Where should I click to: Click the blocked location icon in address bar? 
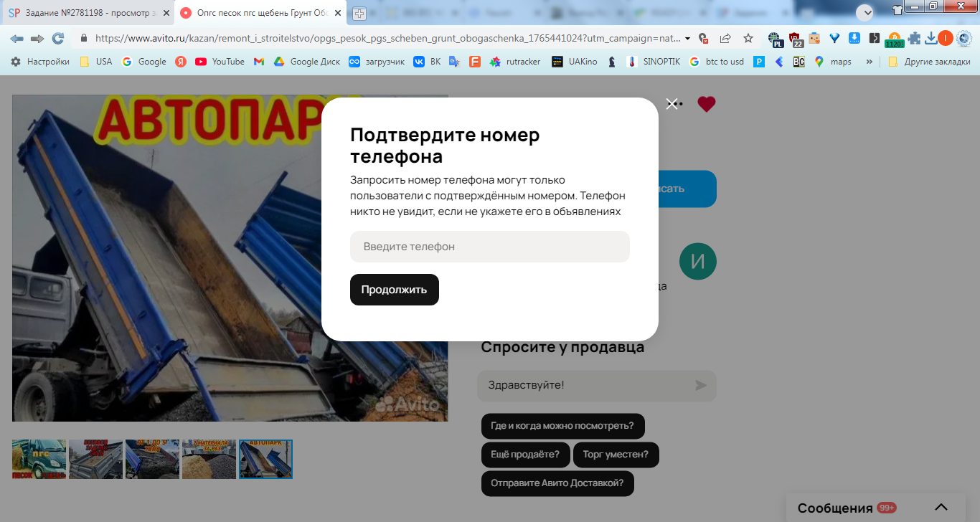coord(703,39)
